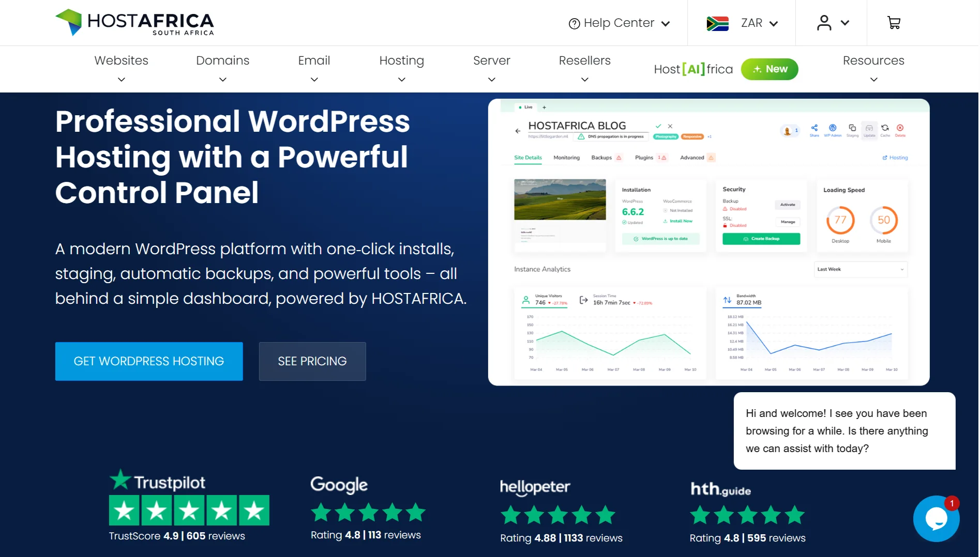Click the Google Rating 4.8 reviews text

[366, 535]
